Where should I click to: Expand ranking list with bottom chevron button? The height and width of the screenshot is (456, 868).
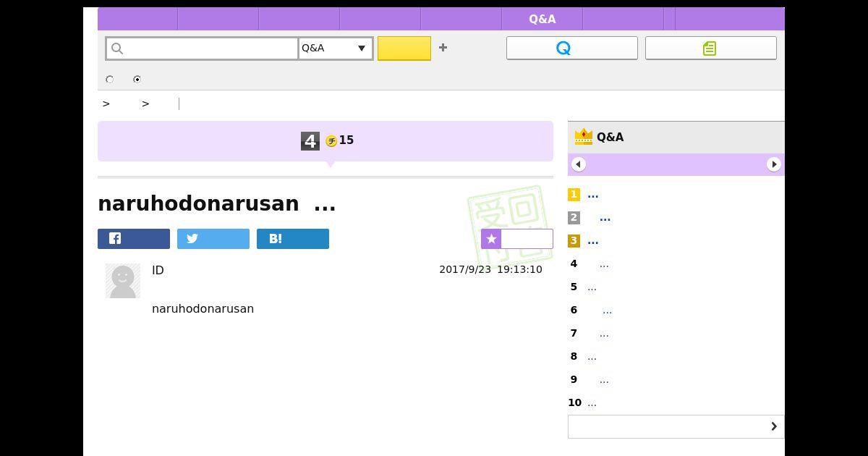(x=676, y=426)
